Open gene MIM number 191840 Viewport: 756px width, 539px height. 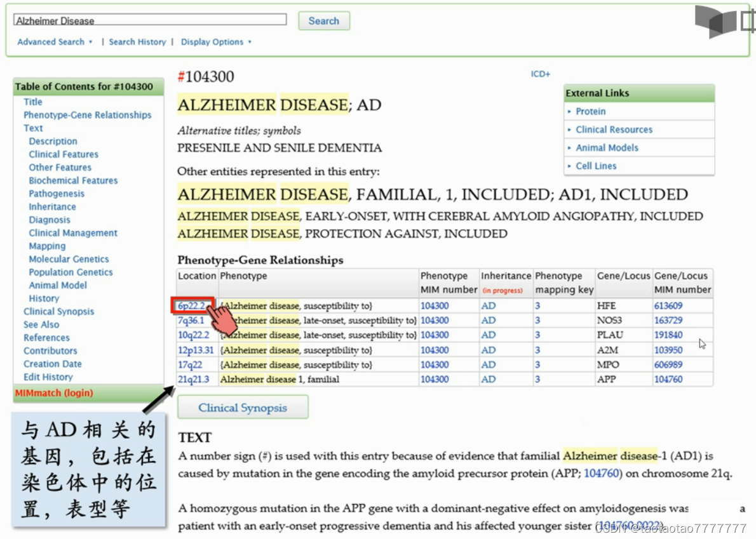pos(668,335)
